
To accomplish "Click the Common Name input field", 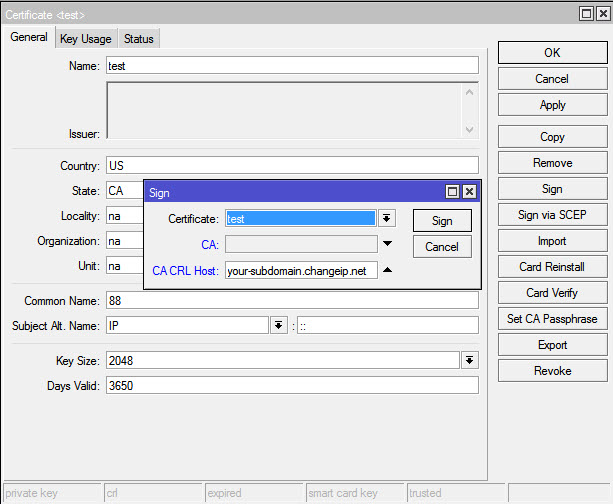I will click(292, 300).
